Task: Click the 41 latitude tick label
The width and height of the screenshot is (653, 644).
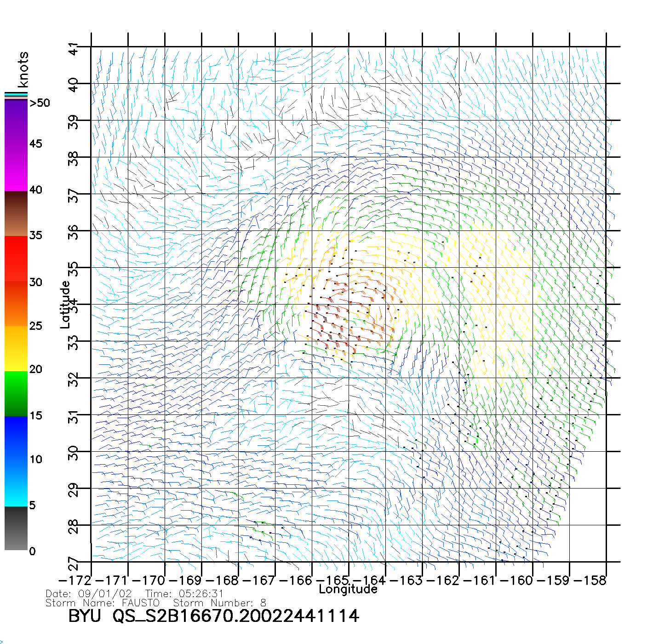Action: pyautogui.click(x=73, y=49)
